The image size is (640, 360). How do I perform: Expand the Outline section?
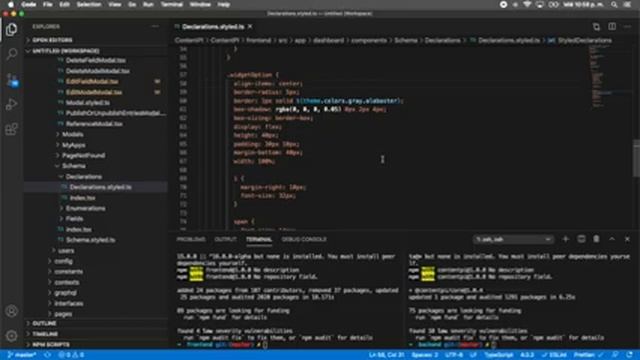point(44,323)
